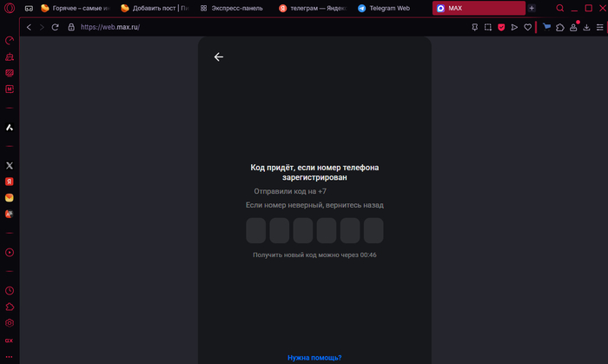
Task: Click the GX gamepad icon next to tabs
Action: (x=29, y=8)
